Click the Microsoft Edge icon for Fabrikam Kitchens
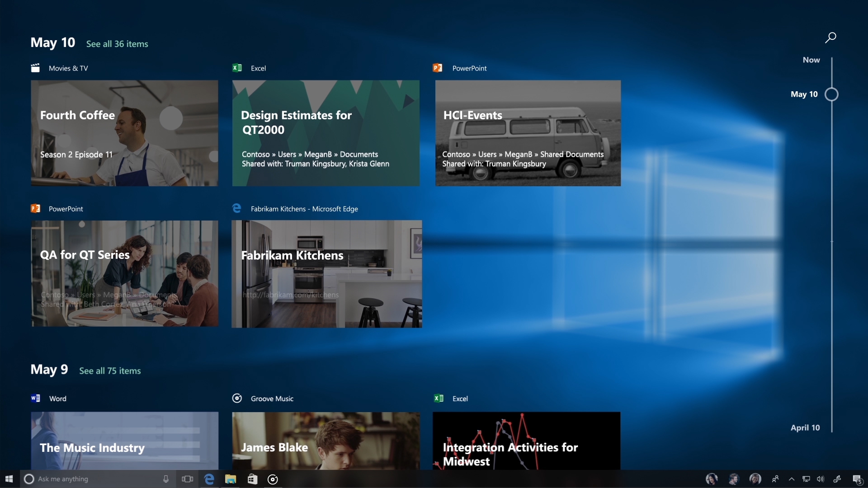The height and width of the screenshot is (488, 868). 237,209
